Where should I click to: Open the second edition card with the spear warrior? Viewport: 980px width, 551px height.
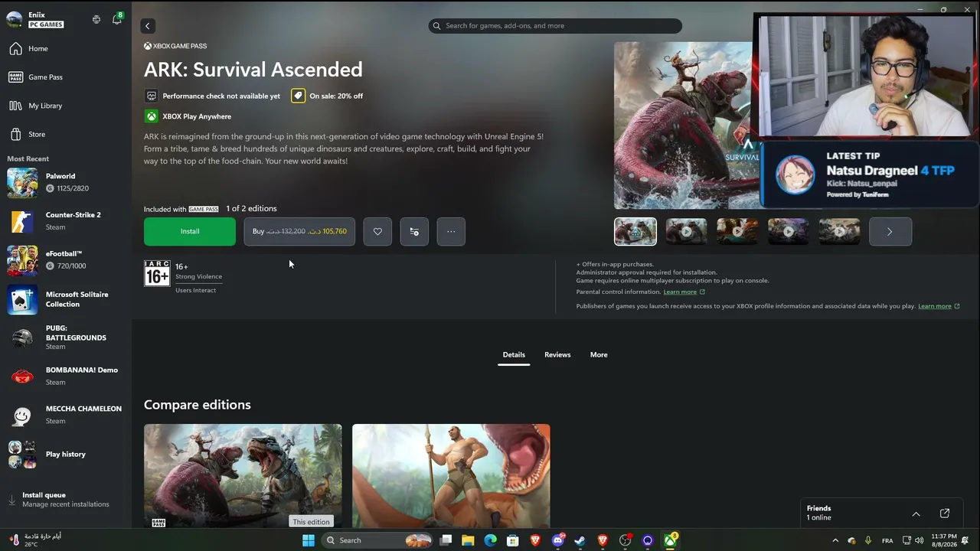[451, 476]
